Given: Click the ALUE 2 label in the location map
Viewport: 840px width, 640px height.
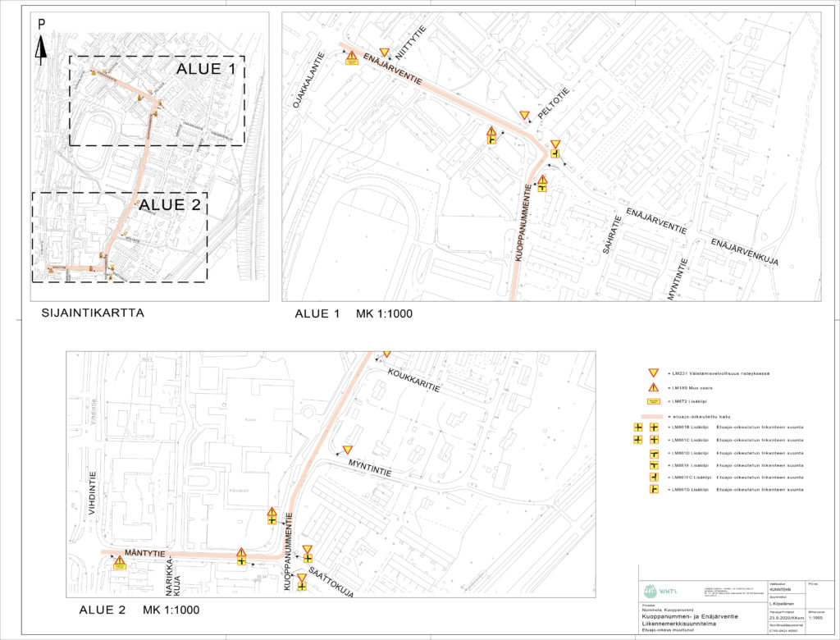Looking at the screenshot, I should click(168, 205).
